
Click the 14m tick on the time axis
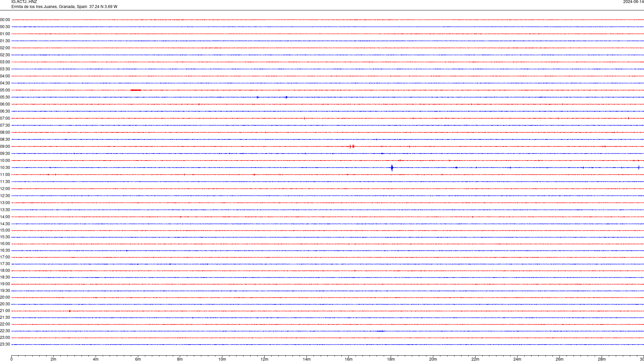tap(307, 359)
